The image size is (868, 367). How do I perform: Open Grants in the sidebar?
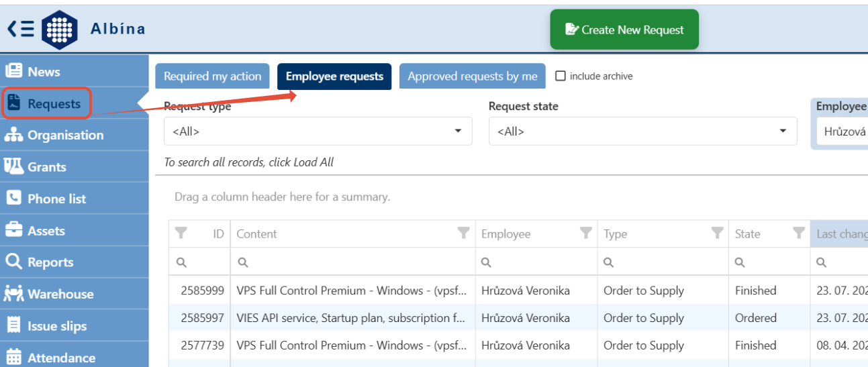pyautogui.click(x=74, y=166)
